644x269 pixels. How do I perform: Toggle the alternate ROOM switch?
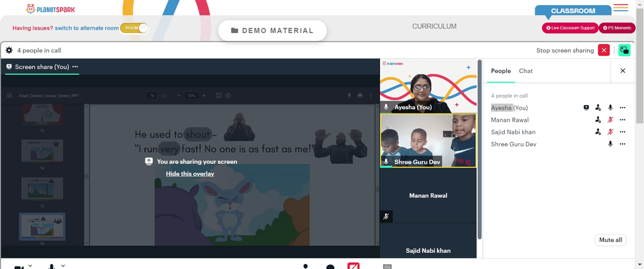135,28
